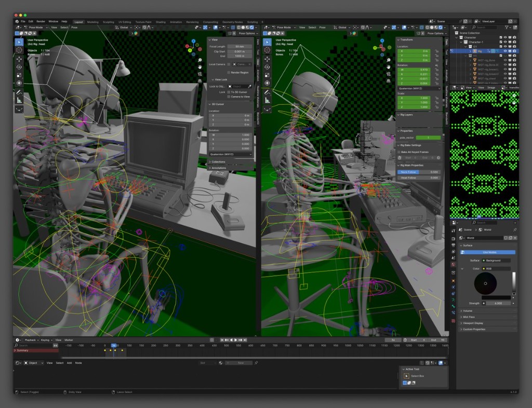Open the Texture properties tab icon
Screen dimensions: 532x408
click(x=453, y=321)
